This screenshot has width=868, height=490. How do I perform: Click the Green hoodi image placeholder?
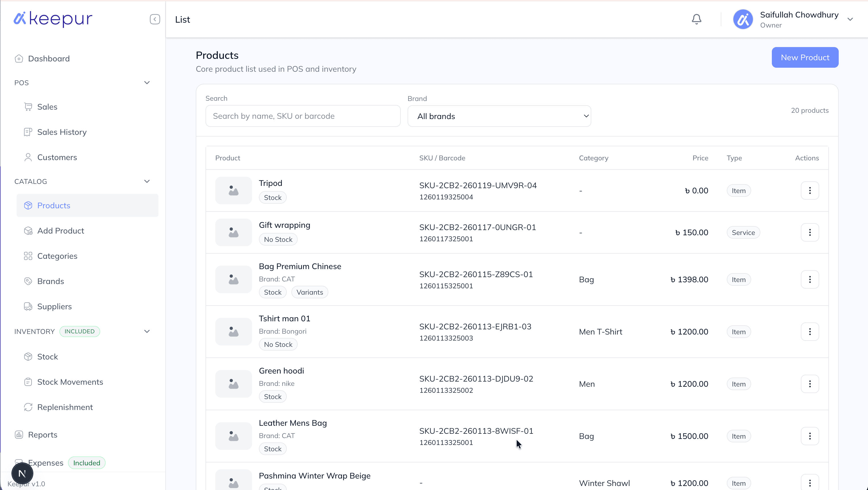coord(234,384)
